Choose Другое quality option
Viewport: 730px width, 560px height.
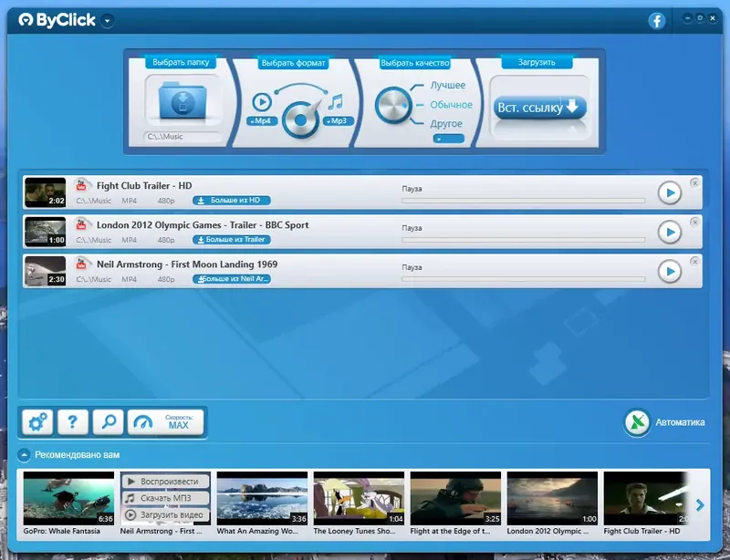[446, 124]
